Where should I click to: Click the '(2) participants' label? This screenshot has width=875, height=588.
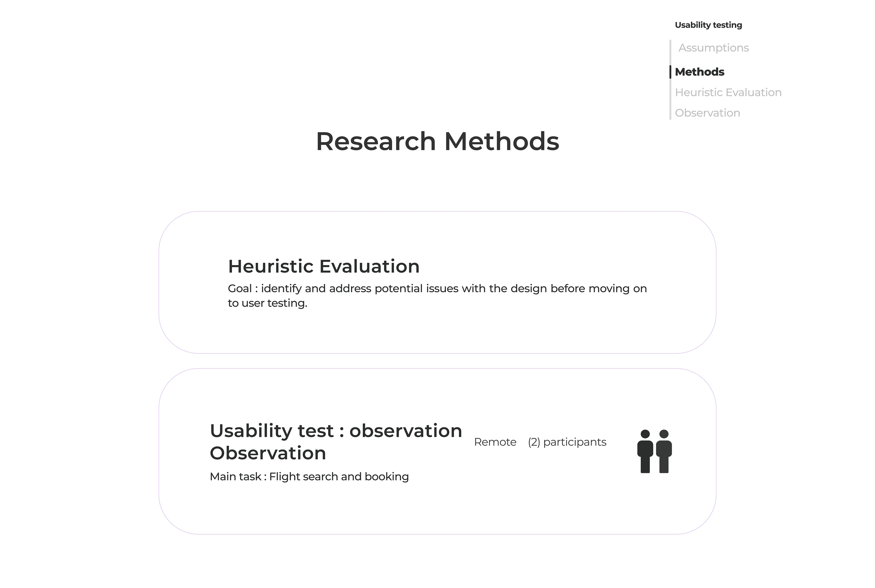(x=567, y=442)
